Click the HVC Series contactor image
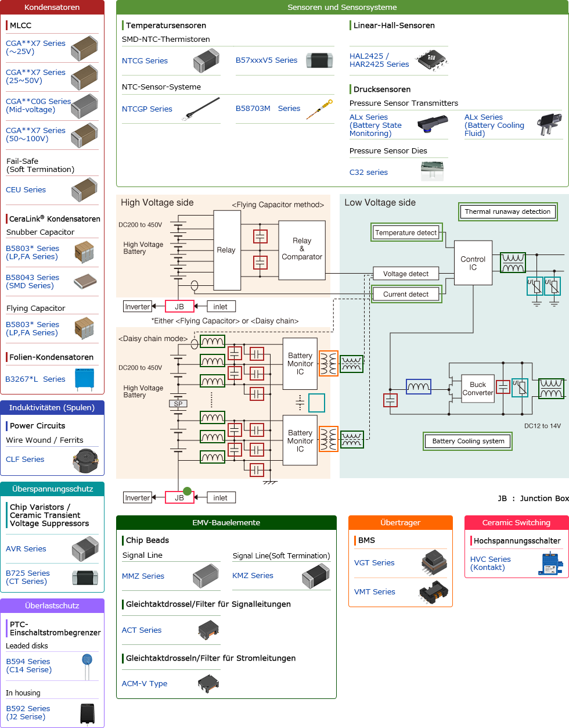Screen dimensions: 569x728 549,564
